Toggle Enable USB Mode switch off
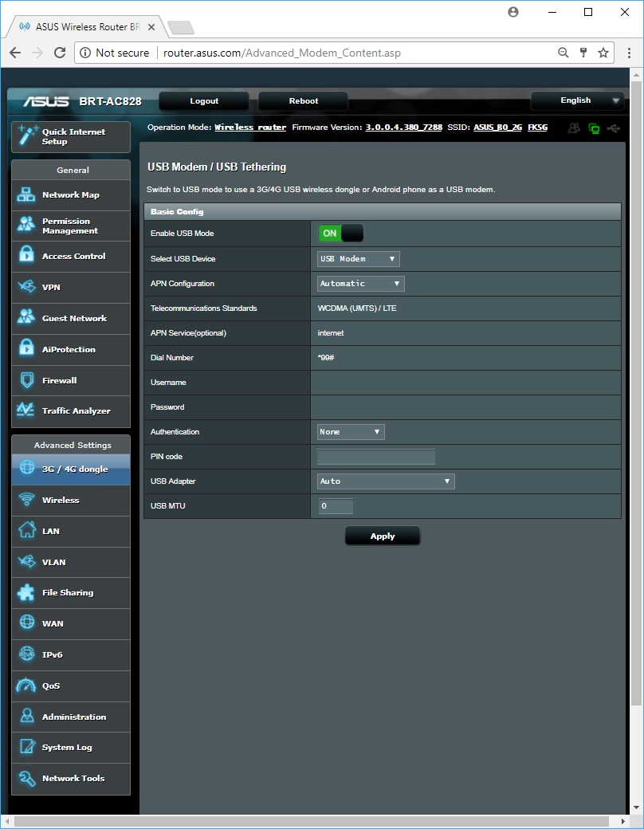 tap(341, 234)
